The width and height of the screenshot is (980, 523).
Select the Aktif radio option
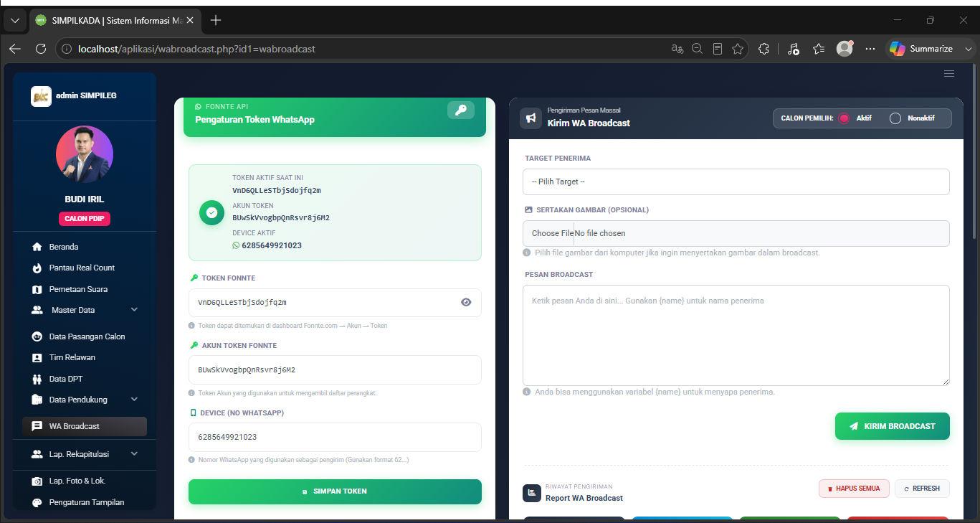(x=844, y=118)
